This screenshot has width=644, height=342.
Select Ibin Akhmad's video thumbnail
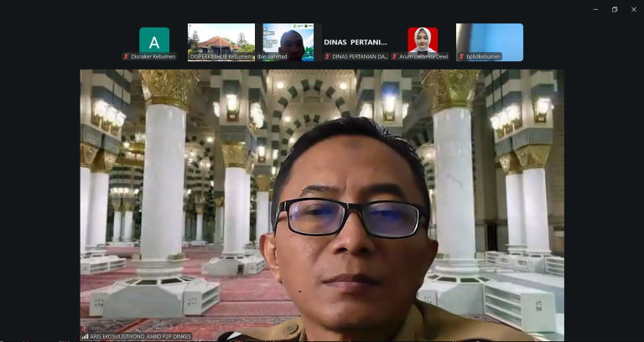(288, 42)
